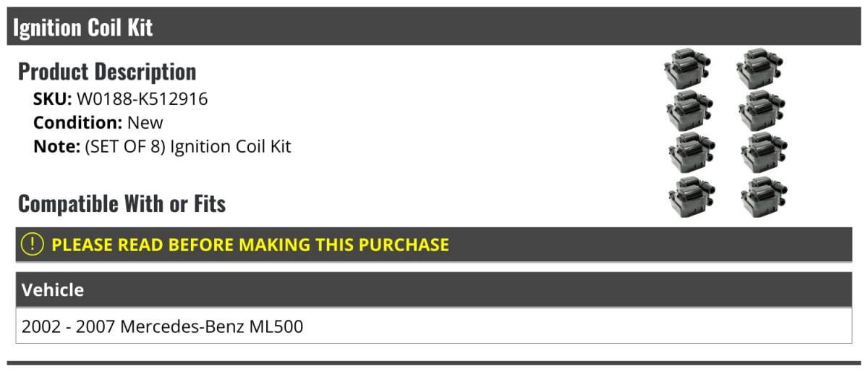This screenshot has width=868, height=372.
Task: Select the (SET OF 8) Ignition Coil Kit text
Action: click(x=187, y=146)
